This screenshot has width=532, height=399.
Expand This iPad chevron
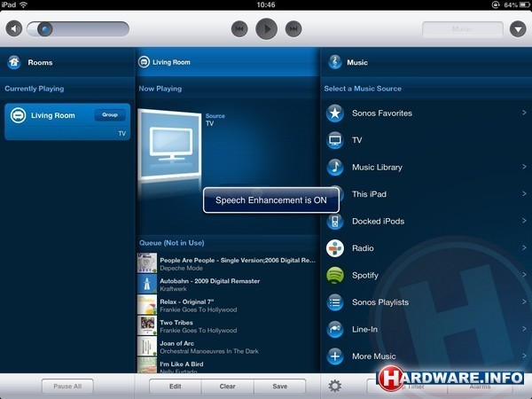click(x=524, y=193)
